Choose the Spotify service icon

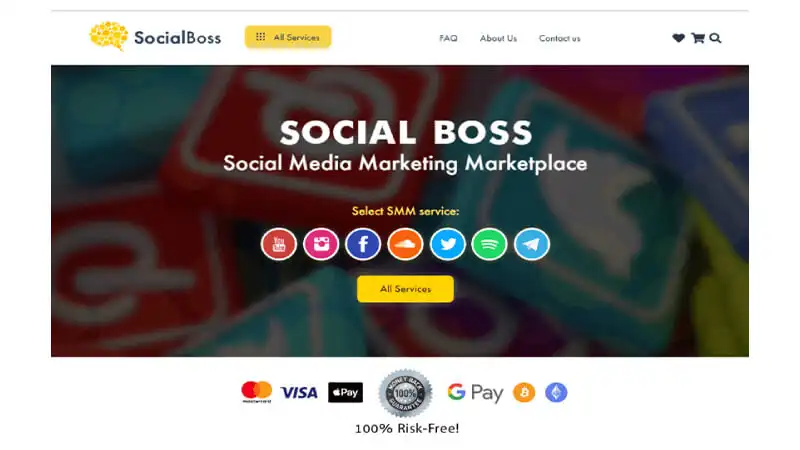pos(489,244)
